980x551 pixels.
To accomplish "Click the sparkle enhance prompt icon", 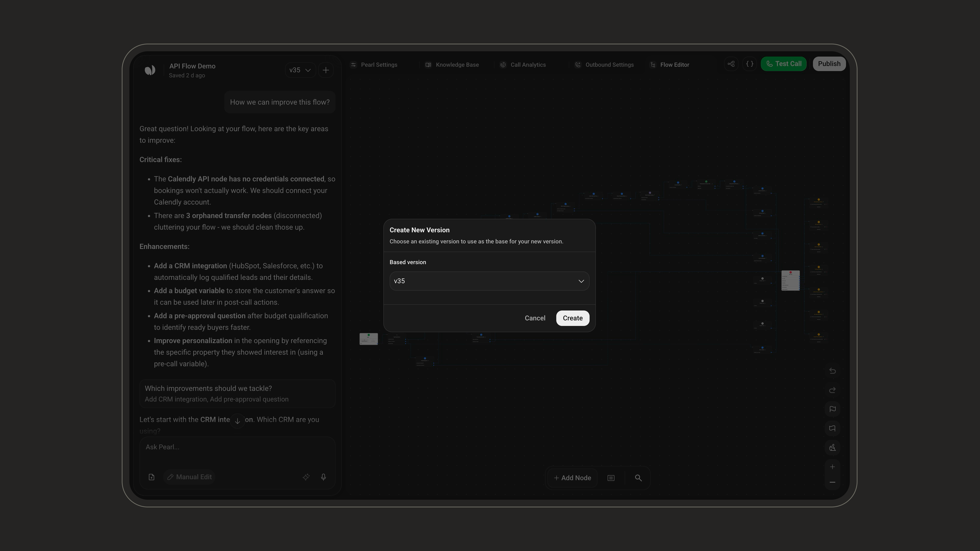I will (306, 477).
